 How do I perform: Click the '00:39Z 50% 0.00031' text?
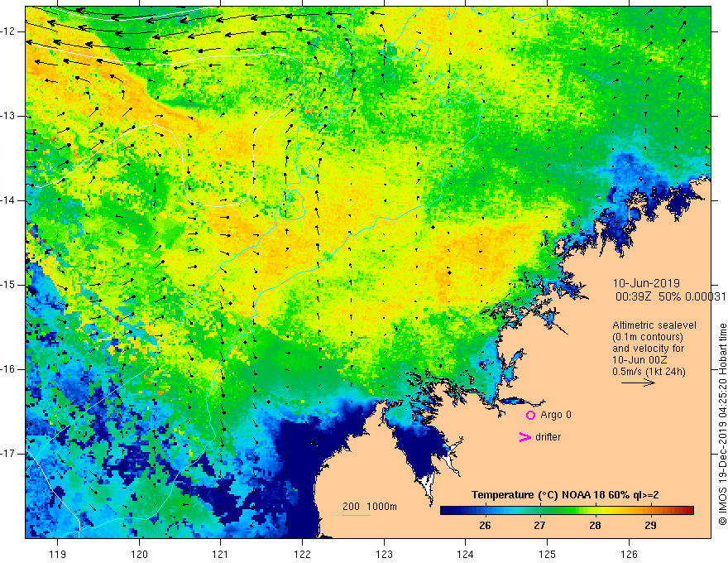(x=670, y=296)
